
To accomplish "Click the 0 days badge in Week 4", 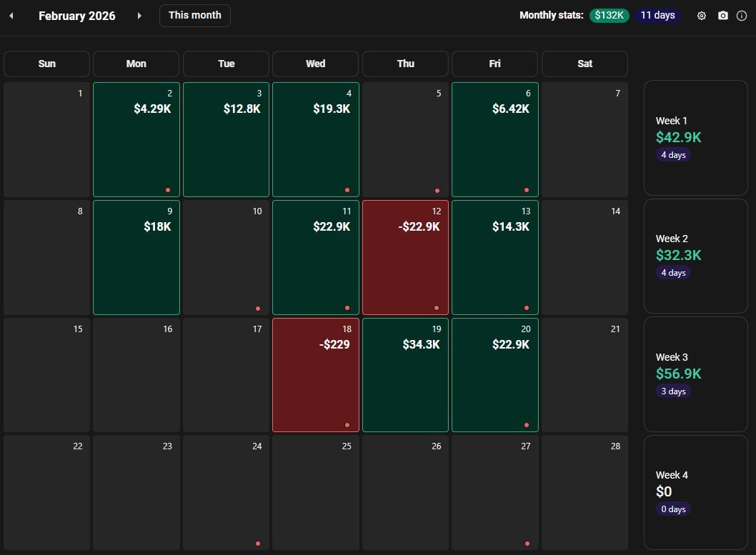I will pyautogui.click(x=673, y=509).
